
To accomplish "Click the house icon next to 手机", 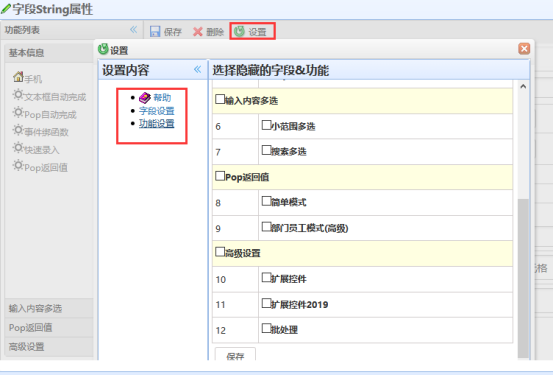I will point(18,76).
